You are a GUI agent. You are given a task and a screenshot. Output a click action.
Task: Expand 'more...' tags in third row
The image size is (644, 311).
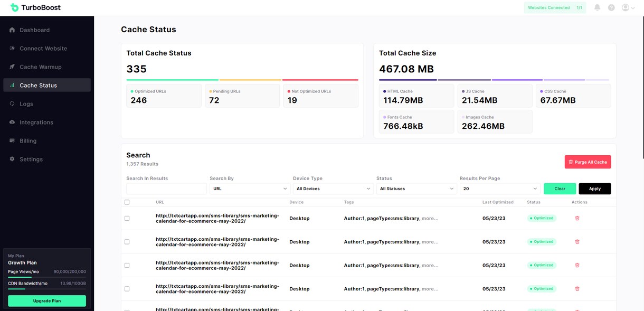[x=430, y=265]
